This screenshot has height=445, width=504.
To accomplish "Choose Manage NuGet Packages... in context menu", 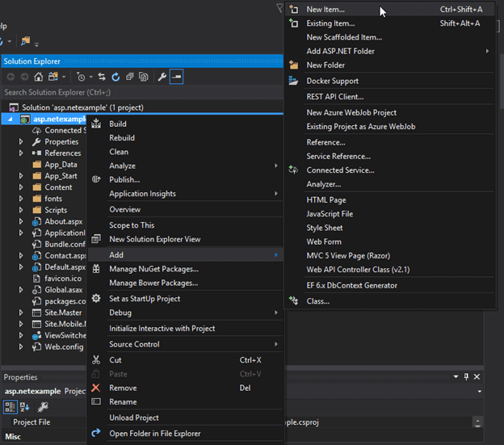I will (x=153, y=269).
